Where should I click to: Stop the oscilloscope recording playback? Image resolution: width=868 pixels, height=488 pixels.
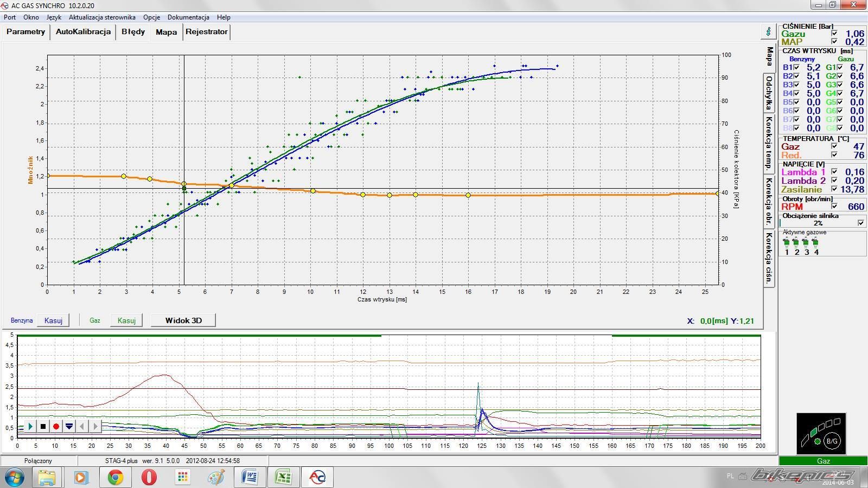[43, 427]
